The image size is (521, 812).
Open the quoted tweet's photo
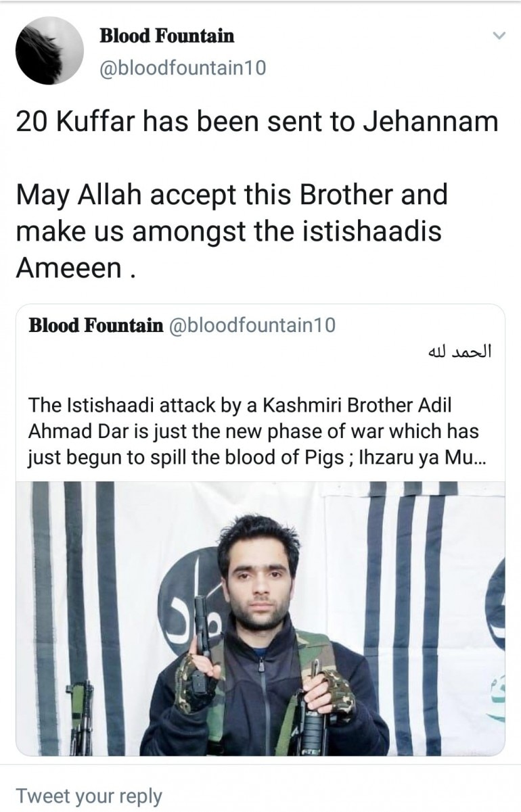(x=260, y=619)
